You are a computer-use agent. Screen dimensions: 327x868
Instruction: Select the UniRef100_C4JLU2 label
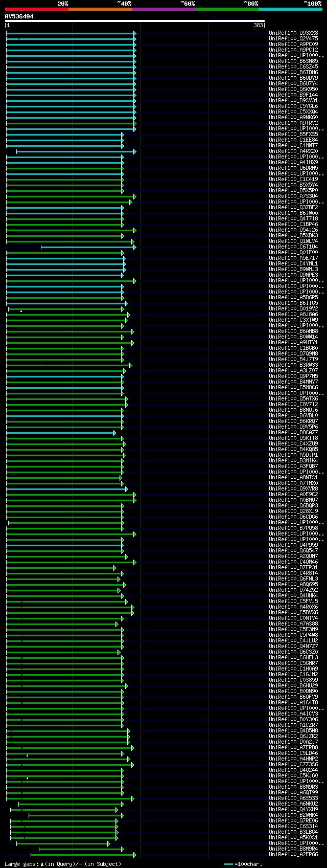point(293,640)
